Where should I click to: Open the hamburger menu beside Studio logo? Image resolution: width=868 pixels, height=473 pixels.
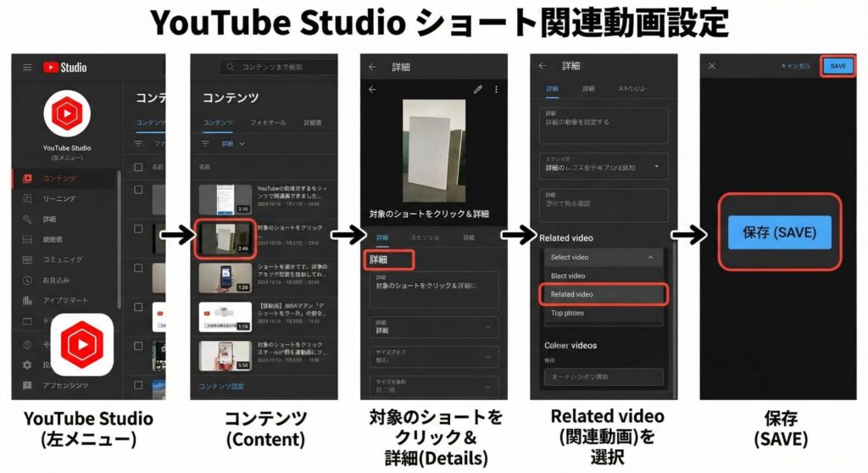tap(27, 68)
